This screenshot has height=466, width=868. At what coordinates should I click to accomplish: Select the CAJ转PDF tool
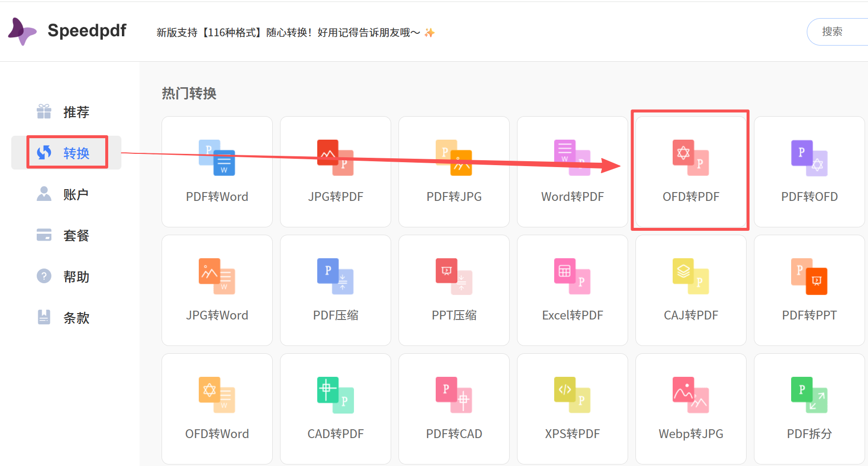[691, 290]
